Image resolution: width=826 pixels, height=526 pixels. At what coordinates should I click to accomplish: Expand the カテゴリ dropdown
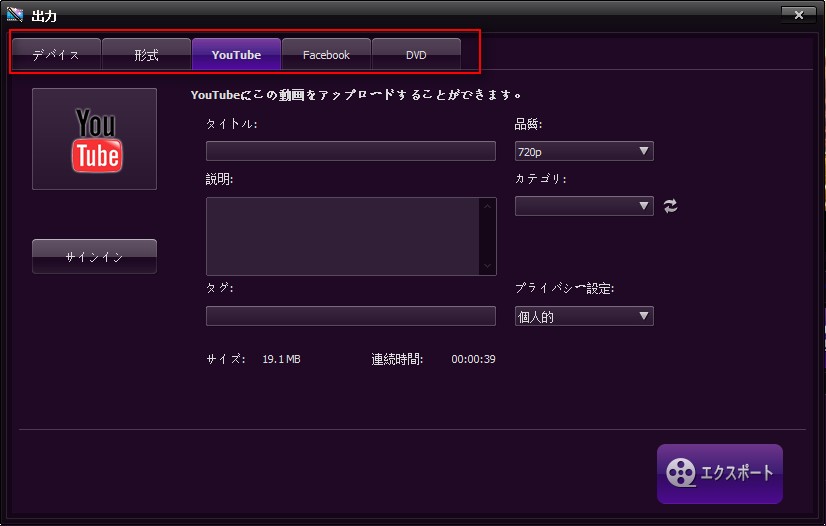point(584,206)
